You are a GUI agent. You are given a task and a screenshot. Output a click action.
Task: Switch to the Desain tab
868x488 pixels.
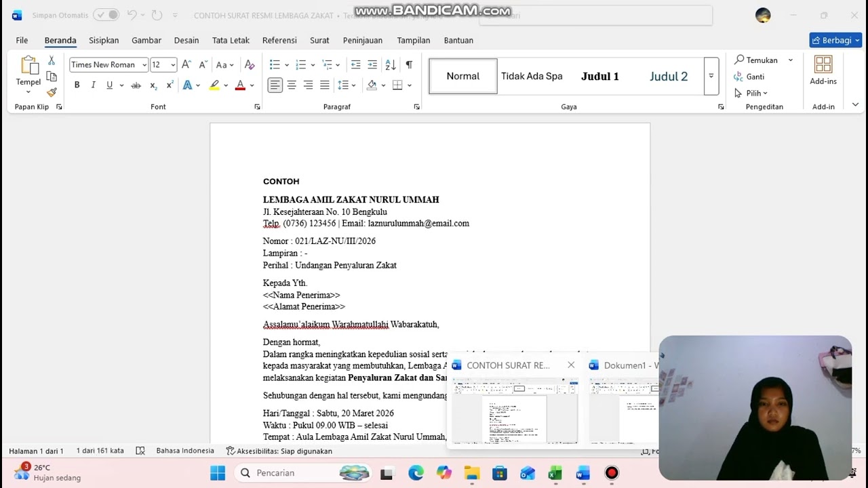pyautogui.click(x=186, y=40)
